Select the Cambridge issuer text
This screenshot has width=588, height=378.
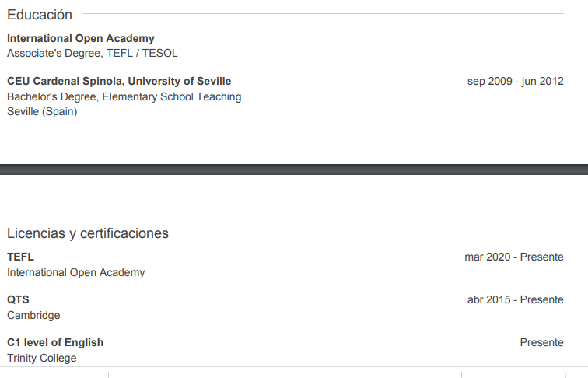(33, 315)
